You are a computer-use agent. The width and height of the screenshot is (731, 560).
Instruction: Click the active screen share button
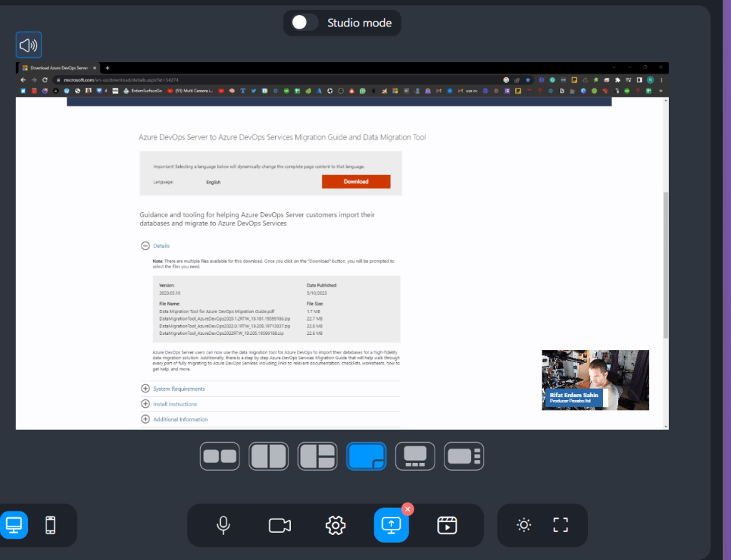[391, 526]
